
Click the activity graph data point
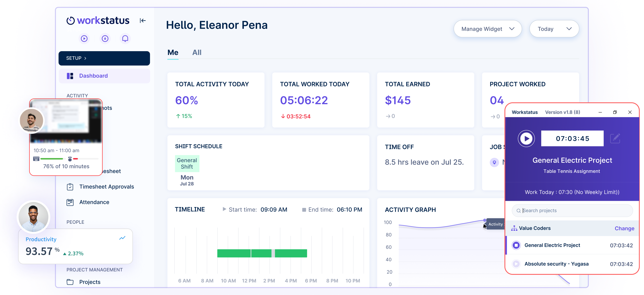(x=485, y=220)
